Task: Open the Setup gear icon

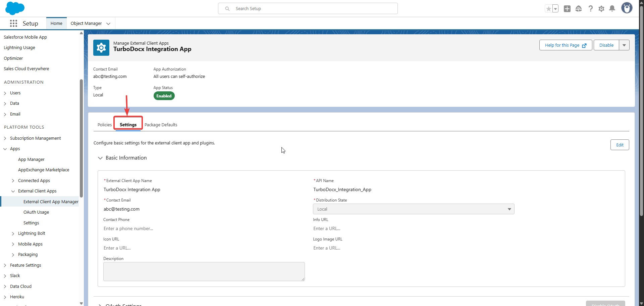Action: tap(601, 9)
